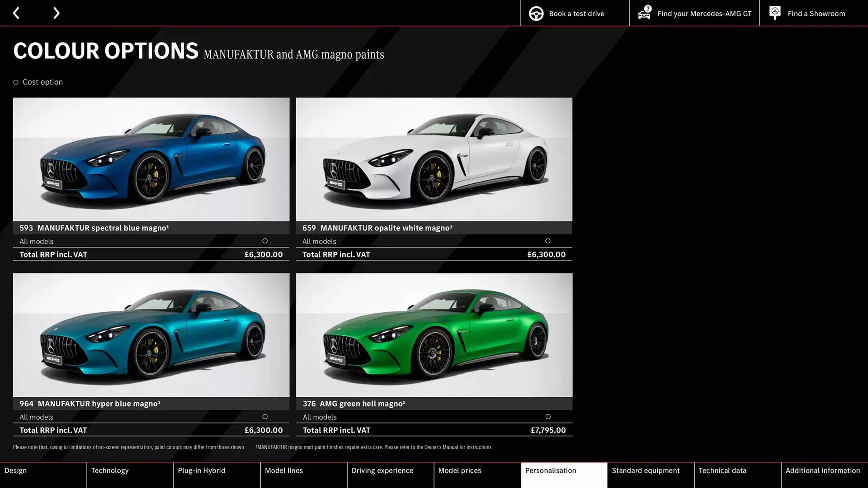The width and height of the screenshot is (868, 488).
Task: Go to the next page arrow
Action: click(56, 13)
